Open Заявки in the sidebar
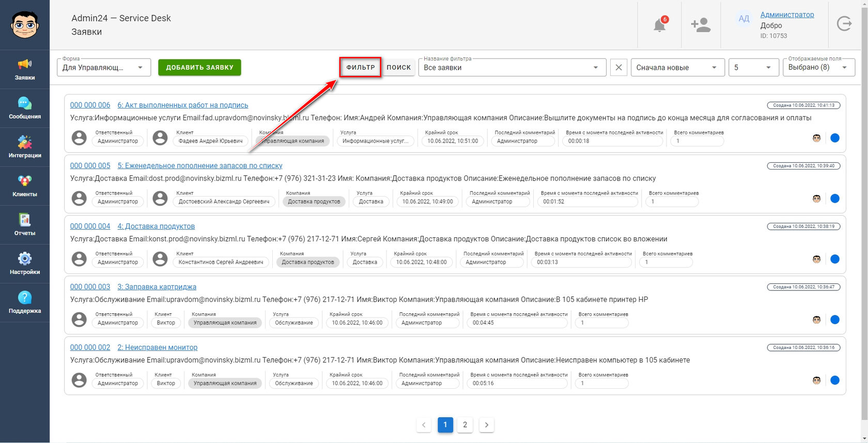Image resolution: width=868 pixels, height=443 pixels. pos(25,69)
